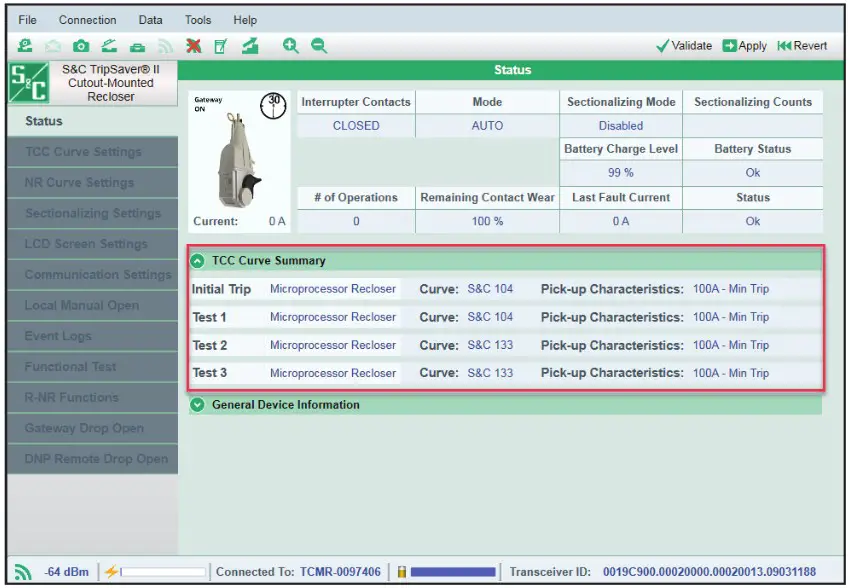Image resolution: width=850 pixels, height=588 pixels.
Task: Click the Revert button
Action: tap(802, 46)
